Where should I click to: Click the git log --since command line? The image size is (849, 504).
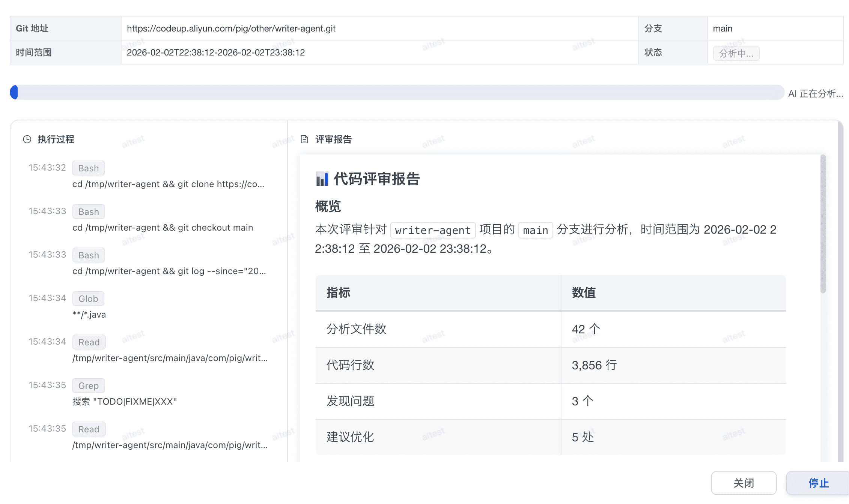point(169,271)
